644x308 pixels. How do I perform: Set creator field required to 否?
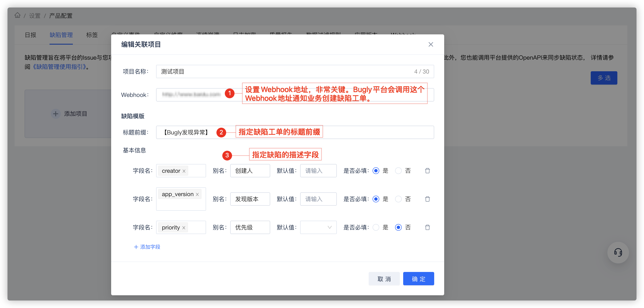pos(398,171)
